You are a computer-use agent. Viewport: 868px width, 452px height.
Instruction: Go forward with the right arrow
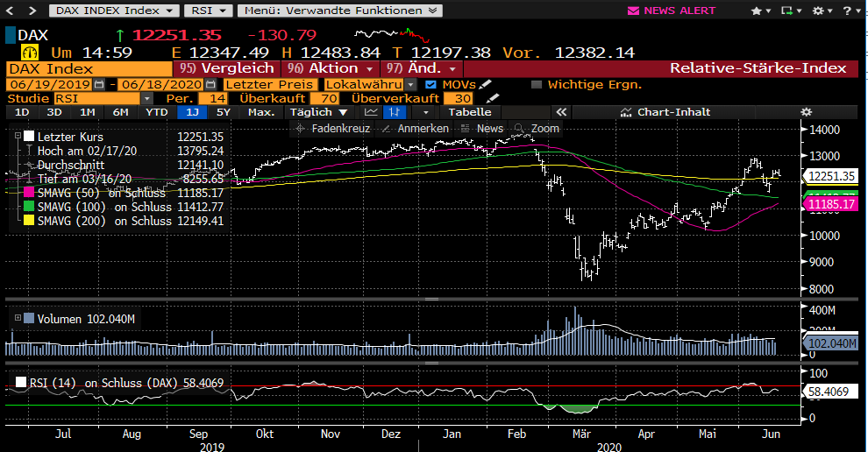click(32, 11)
